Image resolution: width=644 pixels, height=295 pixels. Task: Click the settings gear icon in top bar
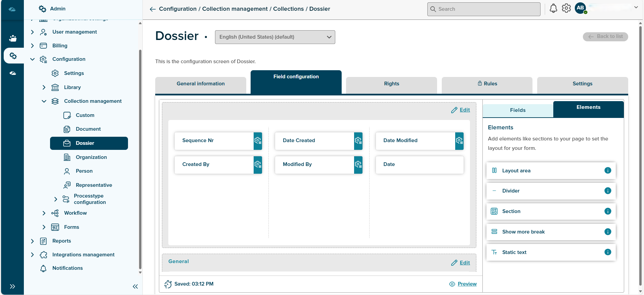(566, 8)
